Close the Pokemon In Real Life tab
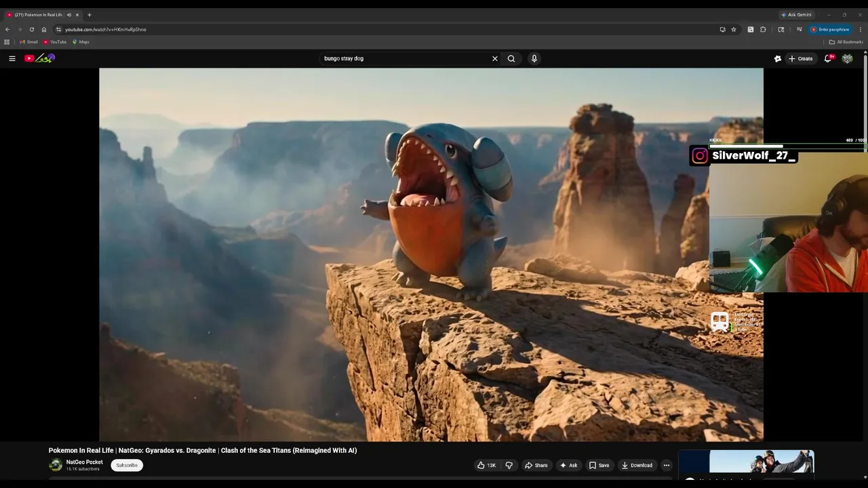 pos(77,14)
